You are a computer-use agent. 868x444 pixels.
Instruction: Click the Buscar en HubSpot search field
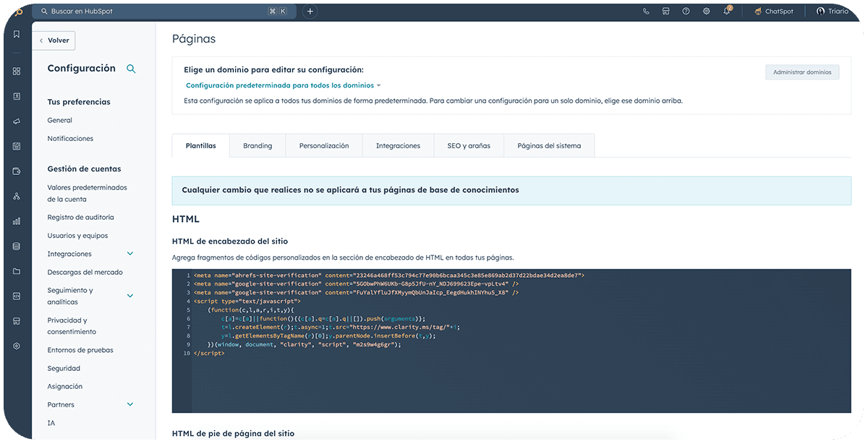pyautogui.click(x=163, y=12)
